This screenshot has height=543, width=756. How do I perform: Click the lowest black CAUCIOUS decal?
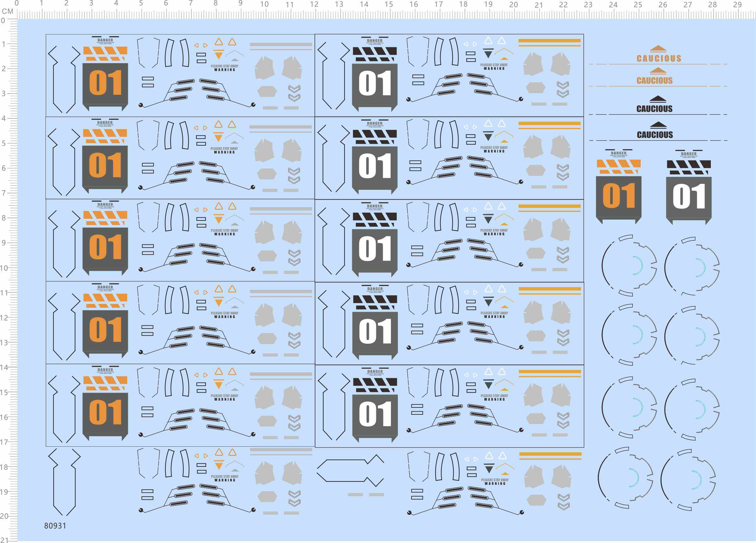[655, 134]
